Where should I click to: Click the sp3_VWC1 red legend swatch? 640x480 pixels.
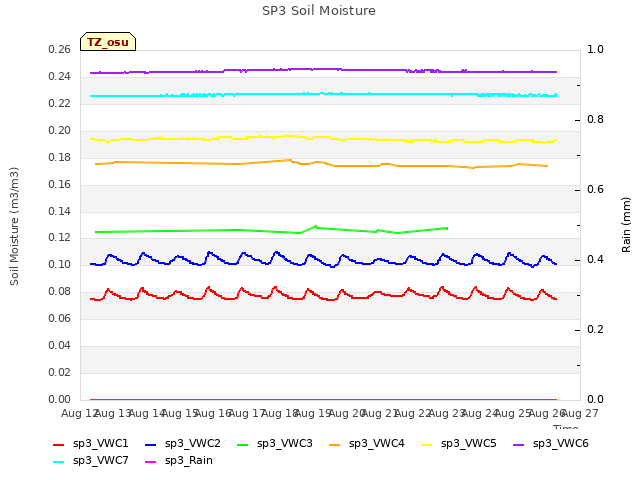[x=58, y=445]
